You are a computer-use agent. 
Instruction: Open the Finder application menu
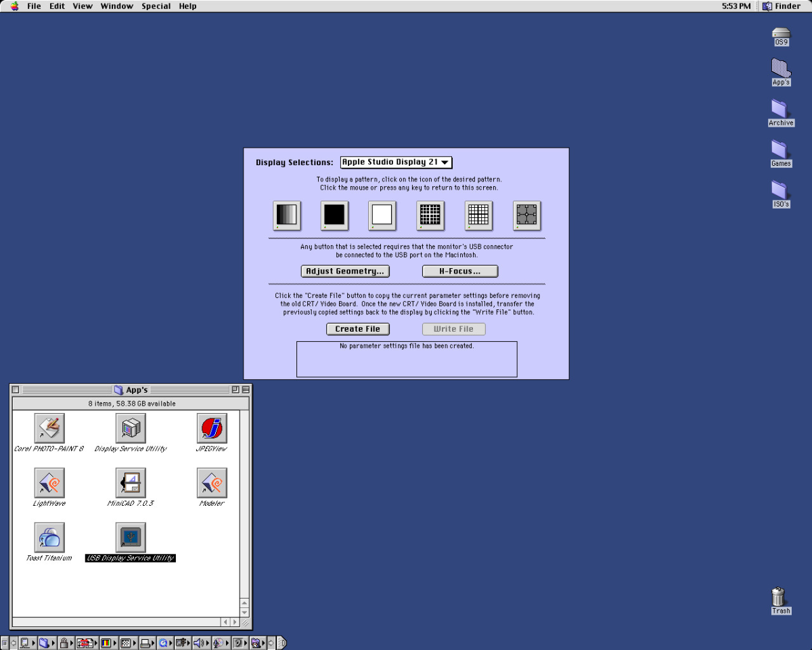(x=782, y=6)
